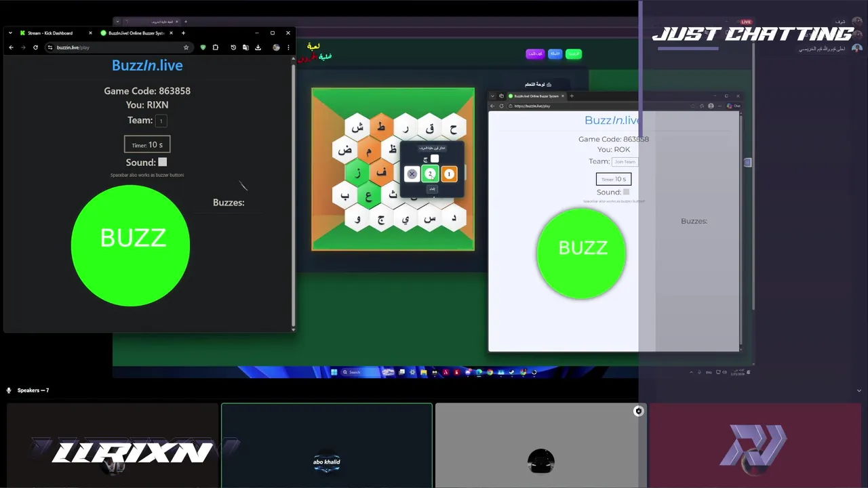Toggle the Sound checkbox in ROK window
This screenshot has width=868, height=488.
click(626, 192)
